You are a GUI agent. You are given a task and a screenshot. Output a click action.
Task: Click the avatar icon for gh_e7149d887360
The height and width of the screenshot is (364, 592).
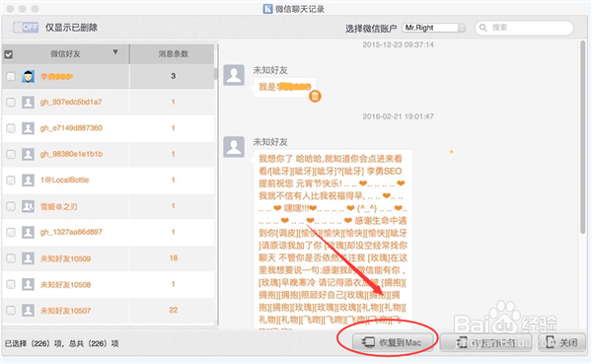28,128
